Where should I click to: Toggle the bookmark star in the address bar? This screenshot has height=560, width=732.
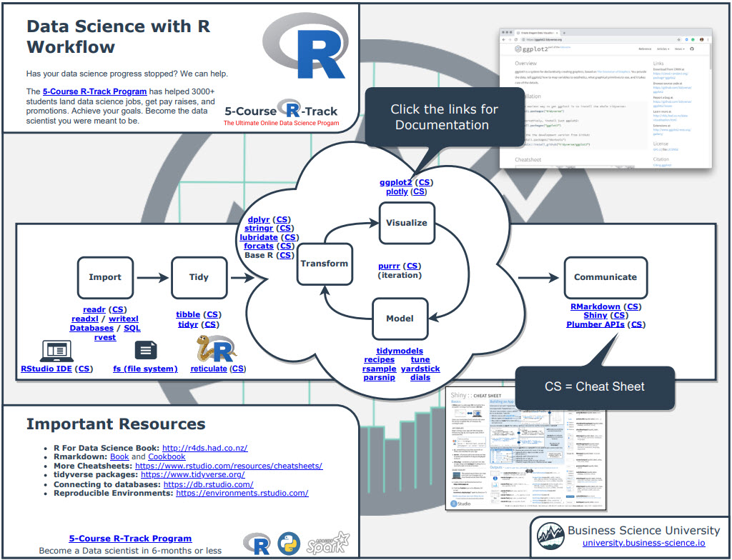coord(678,39)
